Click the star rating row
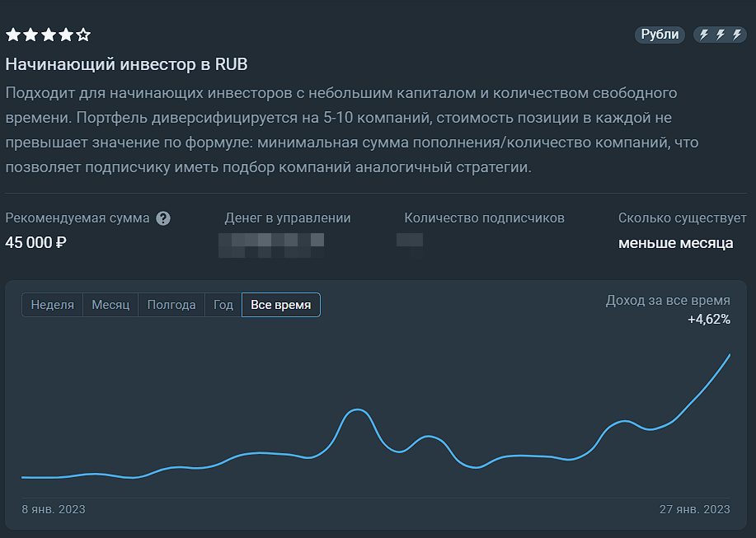This screenshot has width=756, height=538. (x=48, y=35)
